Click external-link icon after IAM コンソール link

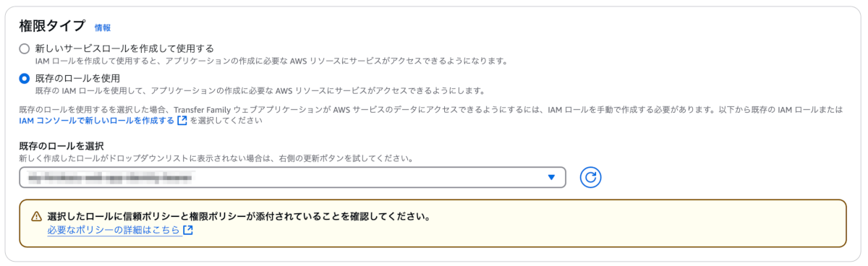point(182,121)
